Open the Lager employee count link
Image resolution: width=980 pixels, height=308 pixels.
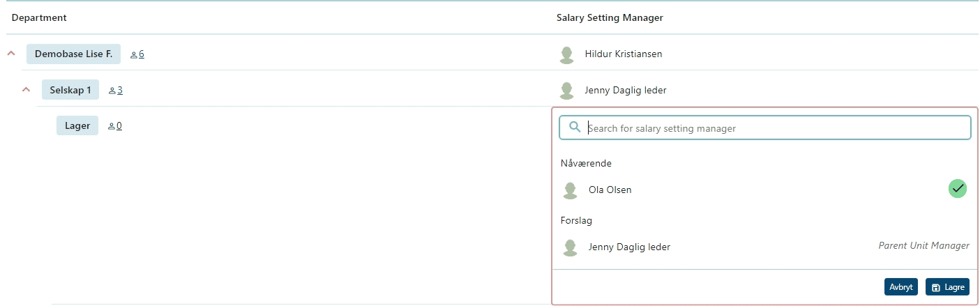115,126
